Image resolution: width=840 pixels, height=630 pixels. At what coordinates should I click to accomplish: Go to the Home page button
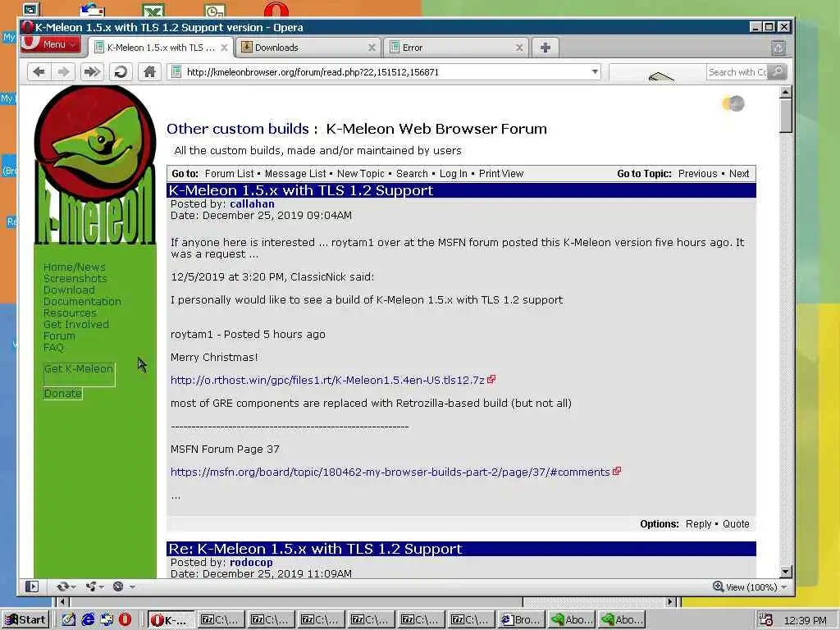[149, 72]
